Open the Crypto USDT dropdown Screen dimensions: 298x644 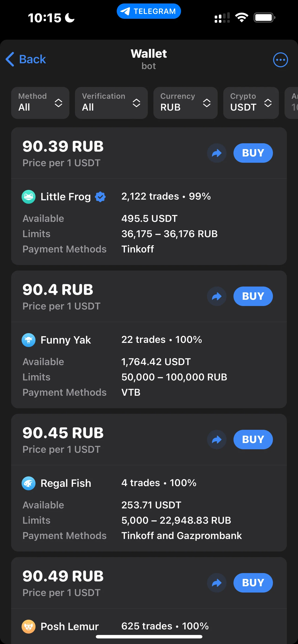[251, 103]
